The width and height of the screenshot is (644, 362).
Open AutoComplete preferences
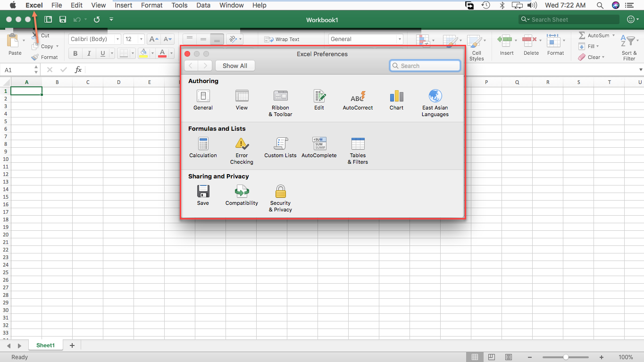319,148
